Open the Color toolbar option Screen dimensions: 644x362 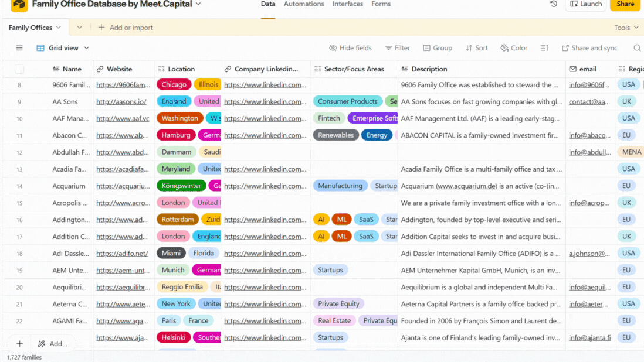point(514,48)
